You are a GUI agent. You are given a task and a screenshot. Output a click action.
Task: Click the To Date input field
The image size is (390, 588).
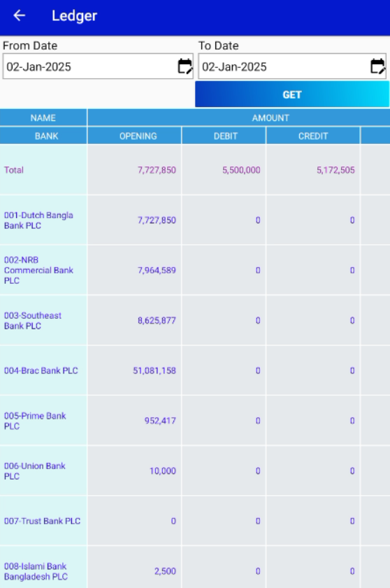[x=292, y=66]
